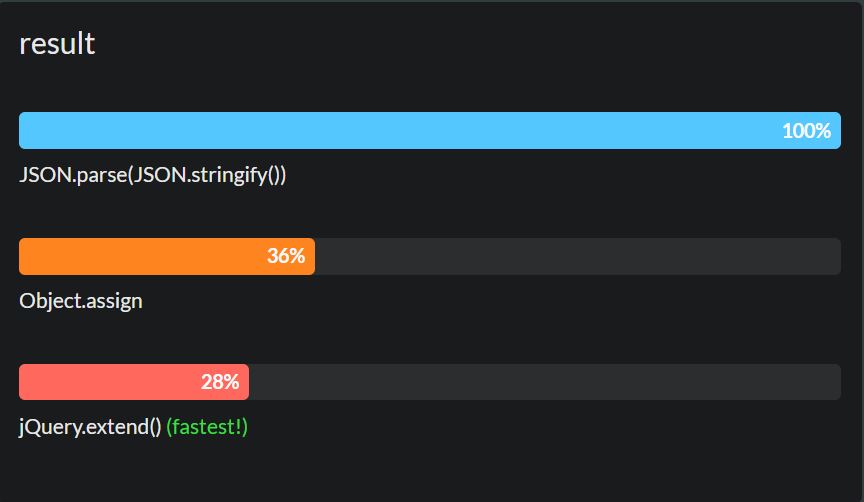This screenshot has height=502, width=864.
Task: Click the "result" heading
Action: tap(57, 44)
